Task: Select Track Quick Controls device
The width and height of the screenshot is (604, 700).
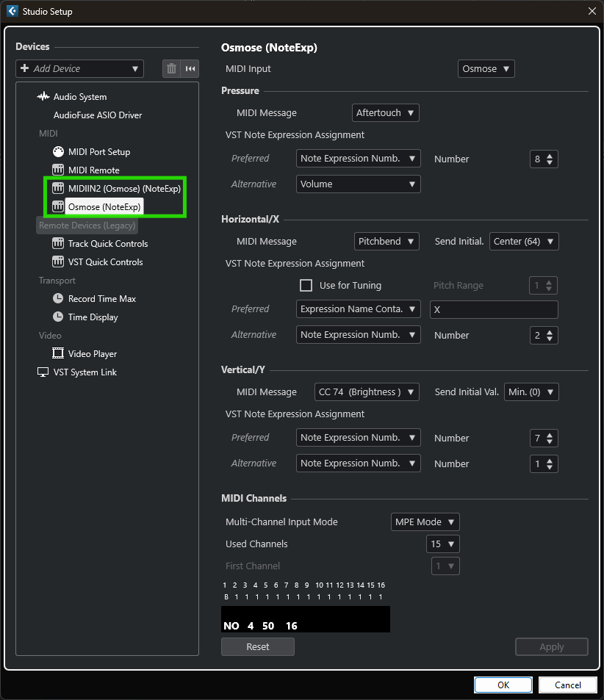Action: (x=107, y=244)
